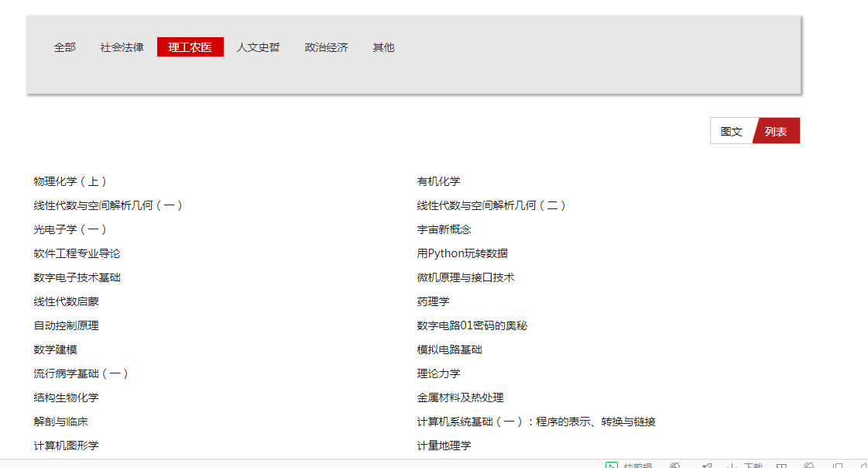The width and height of the screenshot is (868, 468).
Task: Open 计算机系统基础（一） course link
Action: (537, 422)
